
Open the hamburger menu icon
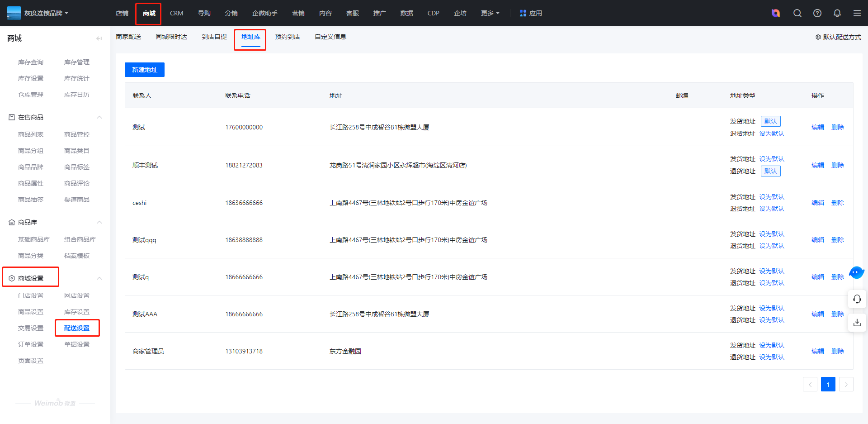857,13
